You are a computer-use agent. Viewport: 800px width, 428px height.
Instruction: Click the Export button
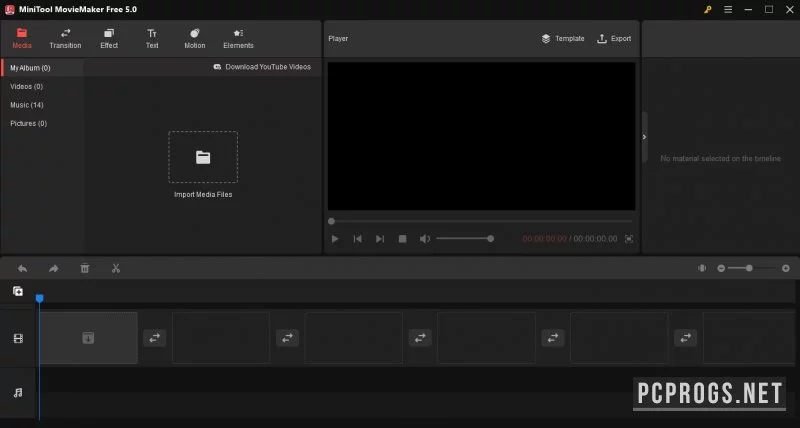click(614, 39)
